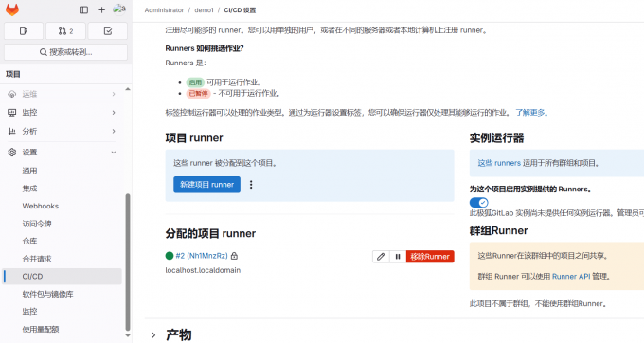Click the red 已暂停 badge
The height and width of the screenshot is (343, 644).
click(198, 93)
